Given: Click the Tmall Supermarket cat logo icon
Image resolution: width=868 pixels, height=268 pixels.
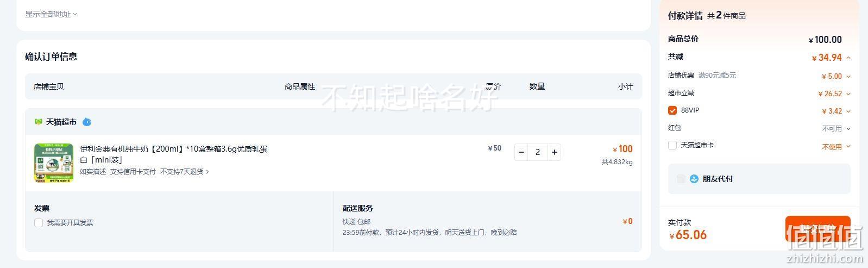Looking at the screenshot, I should tap(38, 122).
